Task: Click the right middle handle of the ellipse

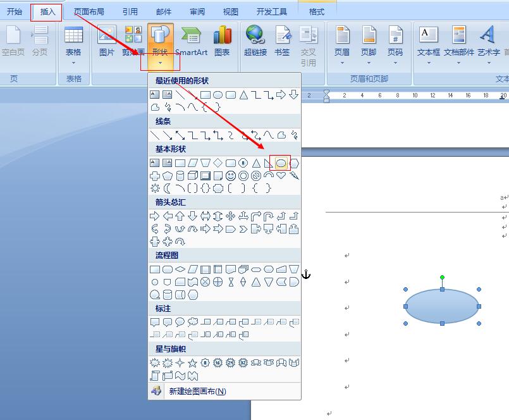Action: pyautogui.click(x=479, y=306)
